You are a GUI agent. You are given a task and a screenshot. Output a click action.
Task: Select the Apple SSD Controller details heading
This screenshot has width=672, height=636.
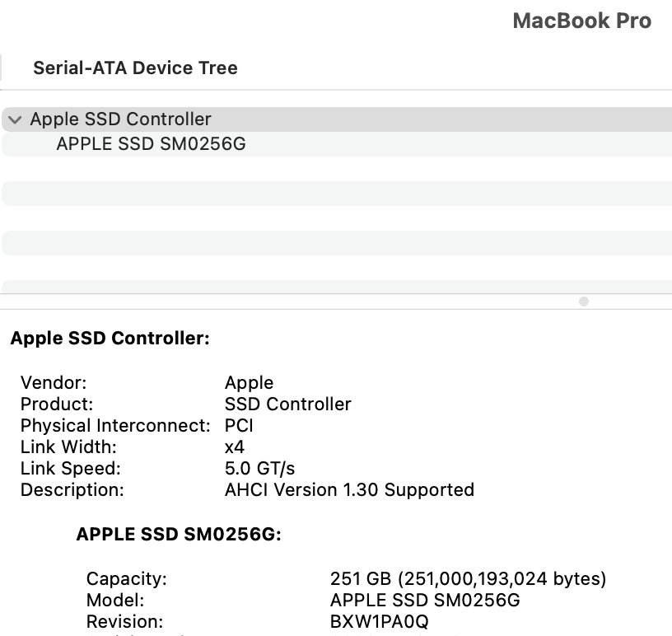(110, 339)
